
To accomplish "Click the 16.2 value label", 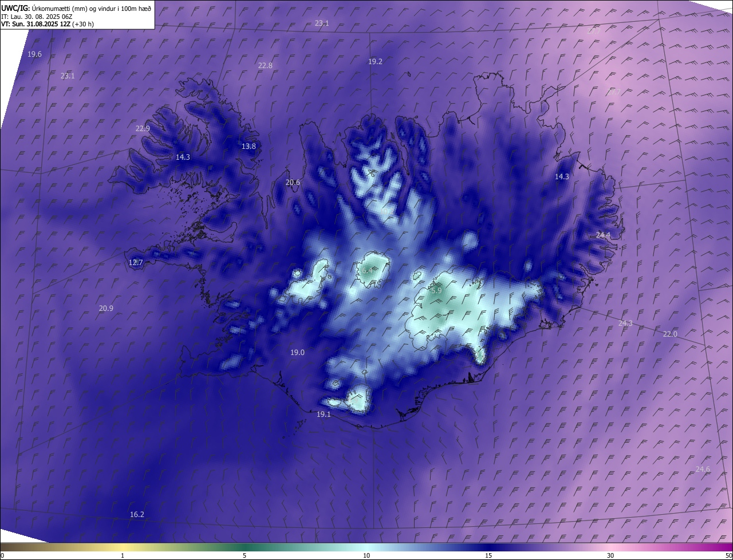I will coord(137,514).
